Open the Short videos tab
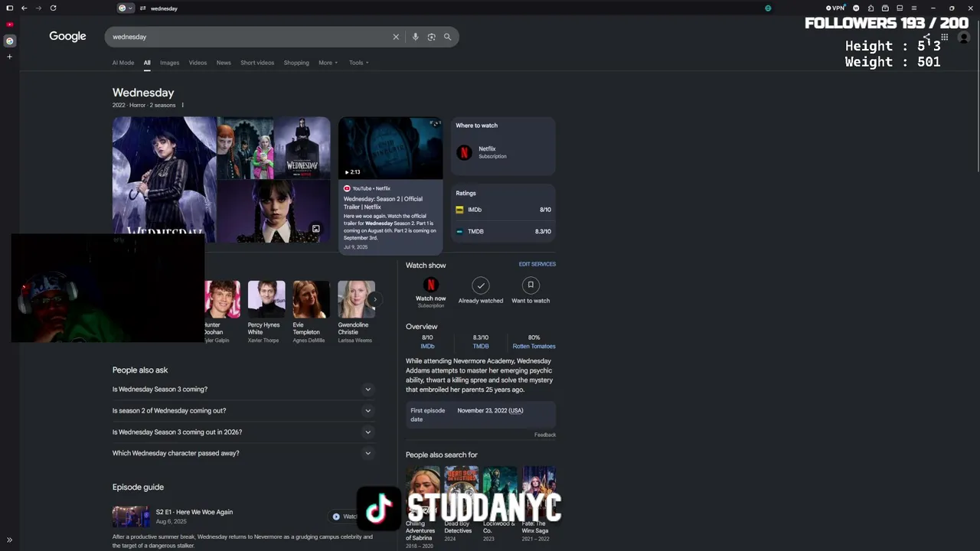Image resolution: width=980 pixels, height=551 pixels. pos(257,63)
